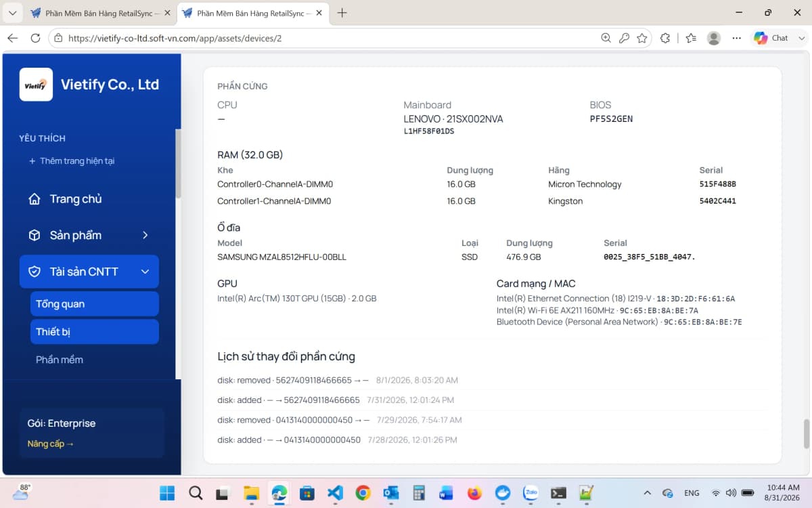Switch to the first RetailSync browser tab
The image size is (812, 508).
(x=100, y=13)
